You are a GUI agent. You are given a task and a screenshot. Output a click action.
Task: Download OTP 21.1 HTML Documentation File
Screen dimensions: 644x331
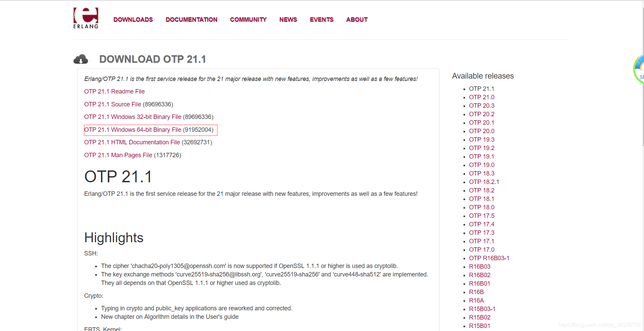coord(132,142)
